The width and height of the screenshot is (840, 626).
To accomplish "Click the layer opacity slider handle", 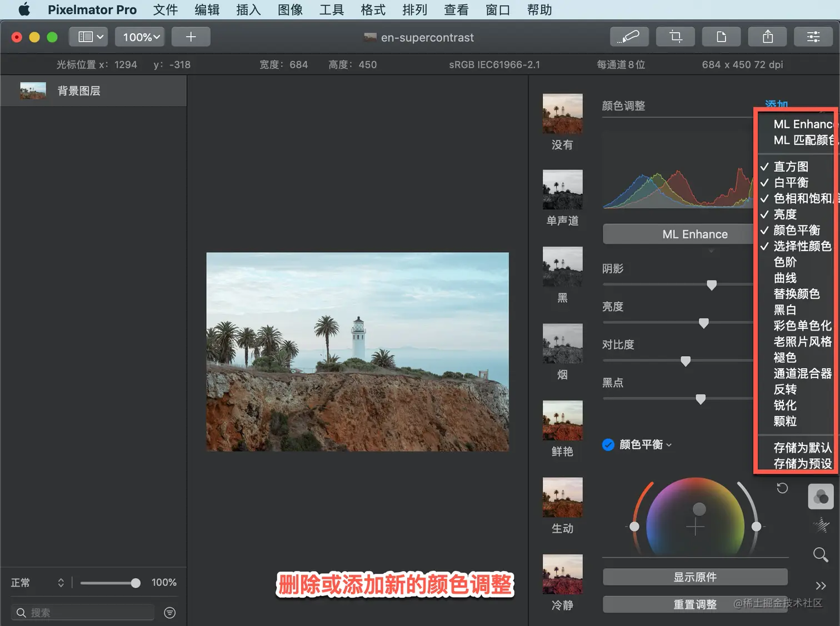I will pos(136,583).
